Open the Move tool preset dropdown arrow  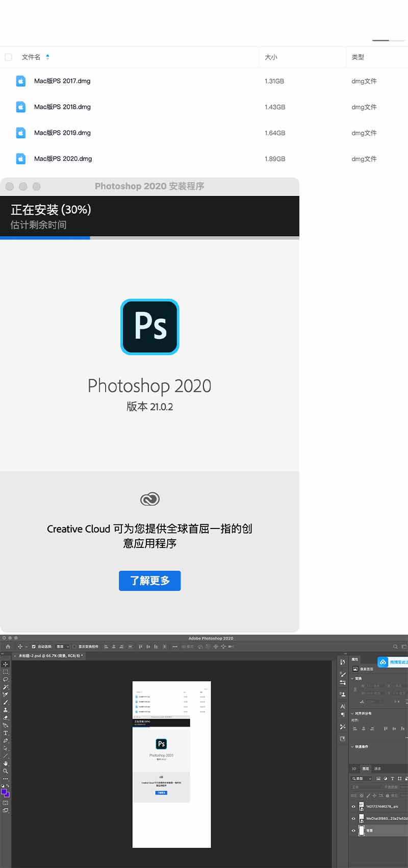(x=26, y=646)
